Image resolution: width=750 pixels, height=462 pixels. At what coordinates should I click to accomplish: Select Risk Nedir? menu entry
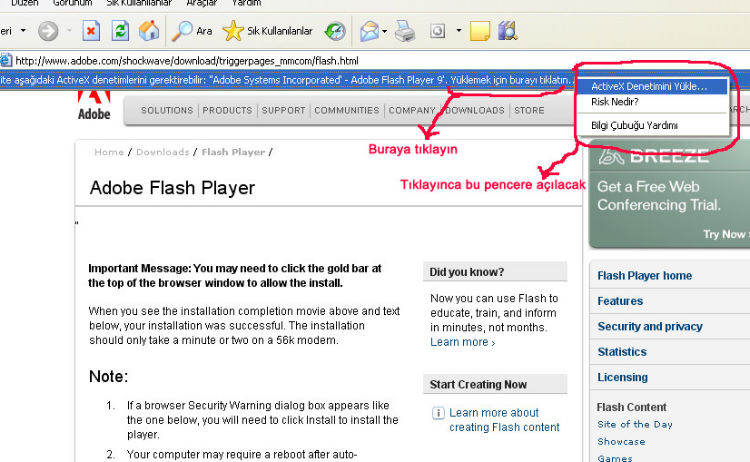[x=653, y=102]
